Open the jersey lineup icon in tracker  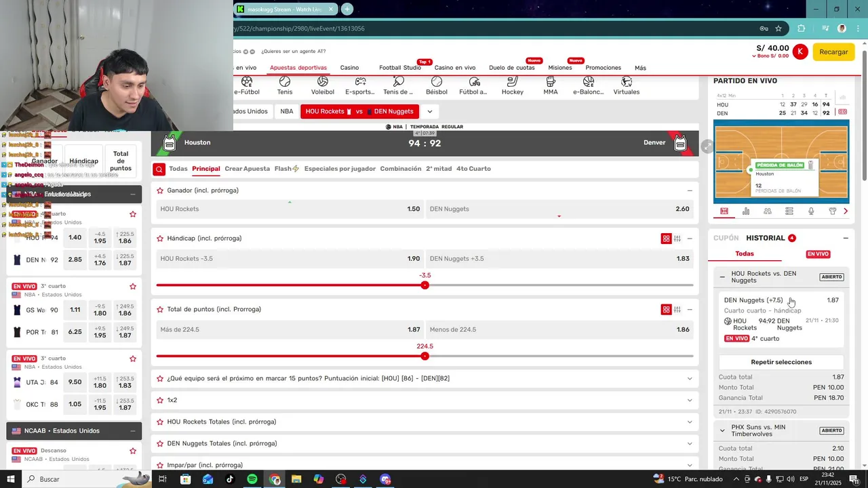click(x=833, y=211)
